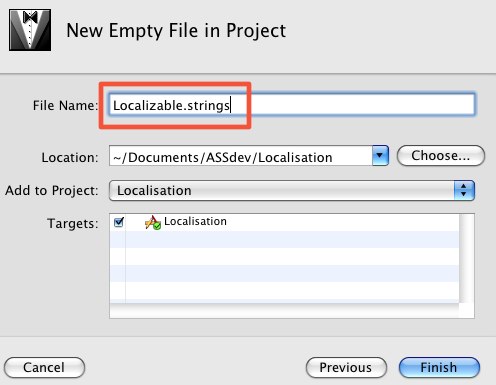496x385 pixels.
Task: Click the tuxedo assistant icon
Action: 30,30
